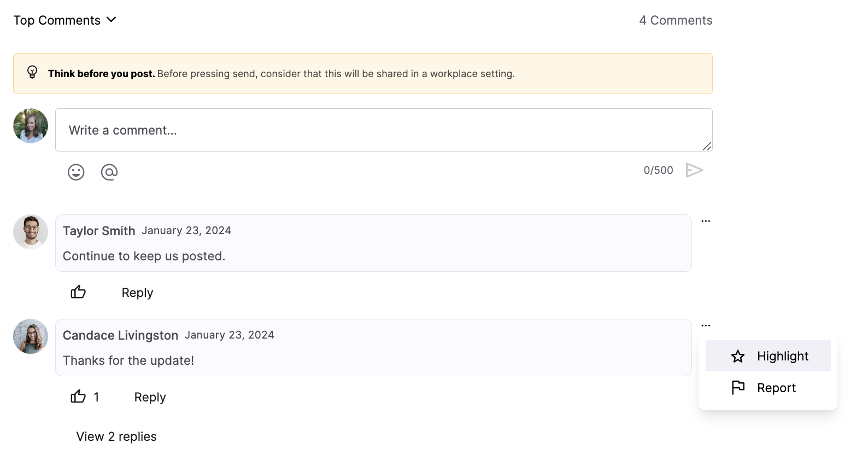This screenshot has height=466, width=868.
Task: Click the three-dot menu on Candace's comment
Action: click(x=706, y=326)
